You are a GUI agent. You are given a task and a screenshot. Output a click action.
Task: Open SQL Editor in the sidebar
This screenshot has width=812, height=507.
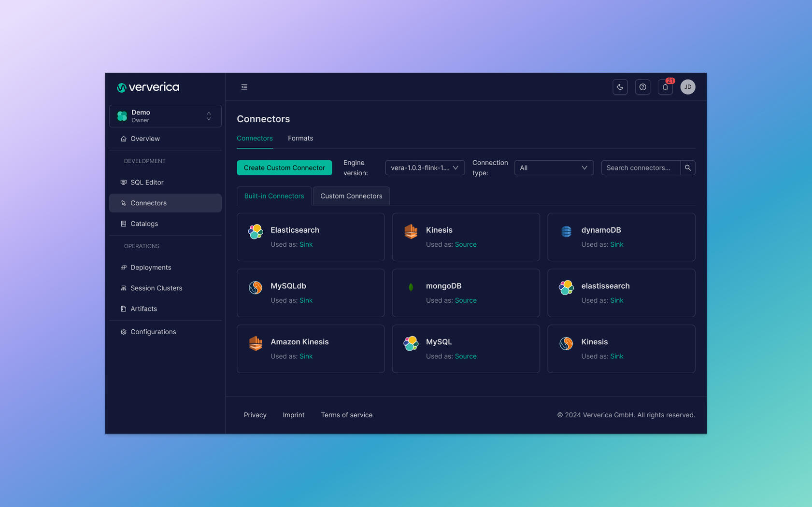147,182
